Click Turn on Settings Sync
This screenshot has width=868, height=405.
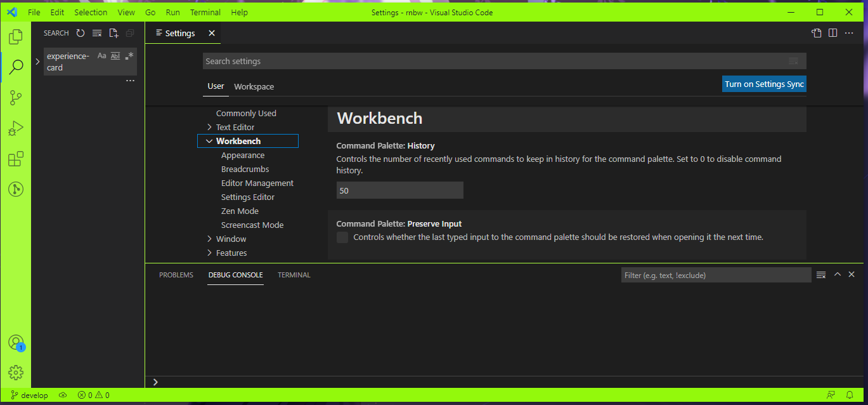point(764,83)
